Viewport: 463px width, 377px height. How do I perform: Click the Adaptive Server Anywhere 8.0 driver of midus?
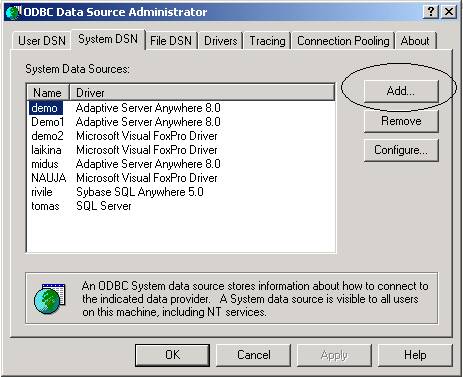click(148, 164)
